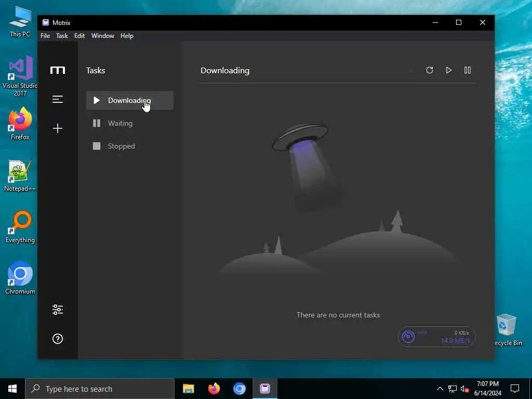The width and height of the screenshot is (532, 399).
Task: Open the Task menu
Action: coord(62,36)
